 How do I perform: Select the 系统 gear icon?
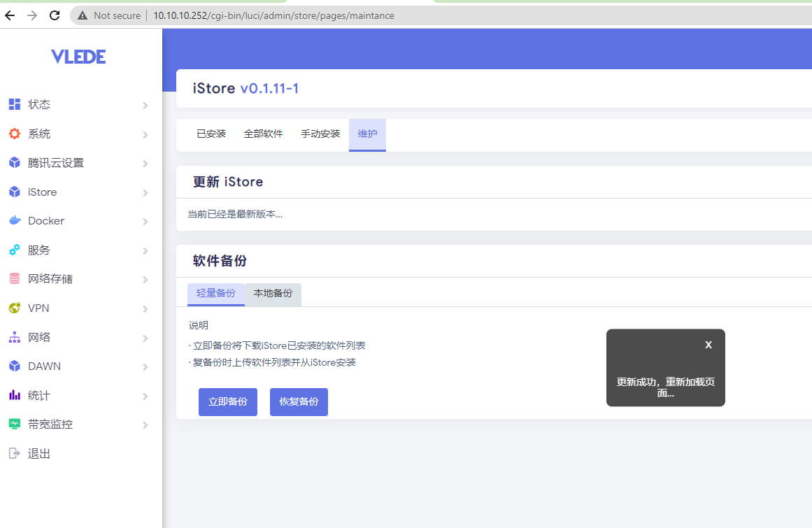[x=14, y=133]
